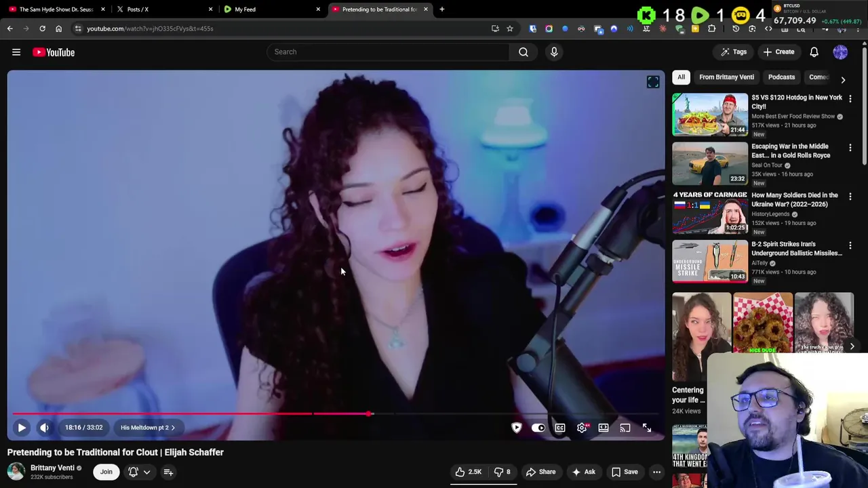Image resolution: width=868 pixels, height=488 pixels.
Task: Open options for How Many Soldiers video
Action: click(x=850, y=197)
